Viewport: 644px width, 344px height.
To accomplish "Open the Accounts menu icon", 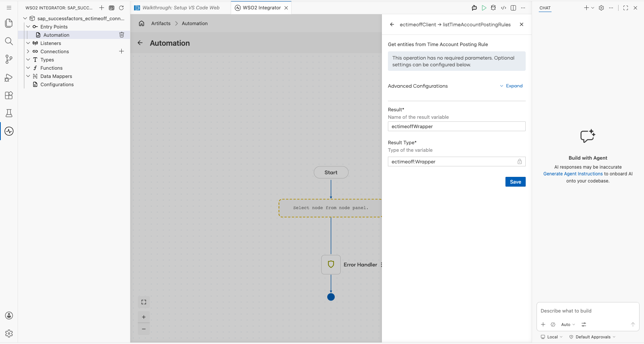I will click(x=9, y=316).
